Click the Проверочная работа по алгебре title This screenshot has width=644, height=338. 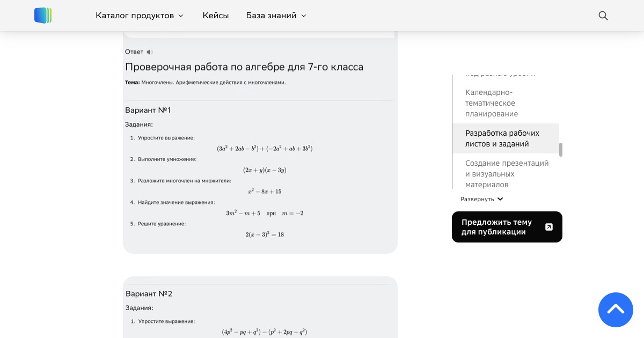pyautogui.click(x=244, y=67)
